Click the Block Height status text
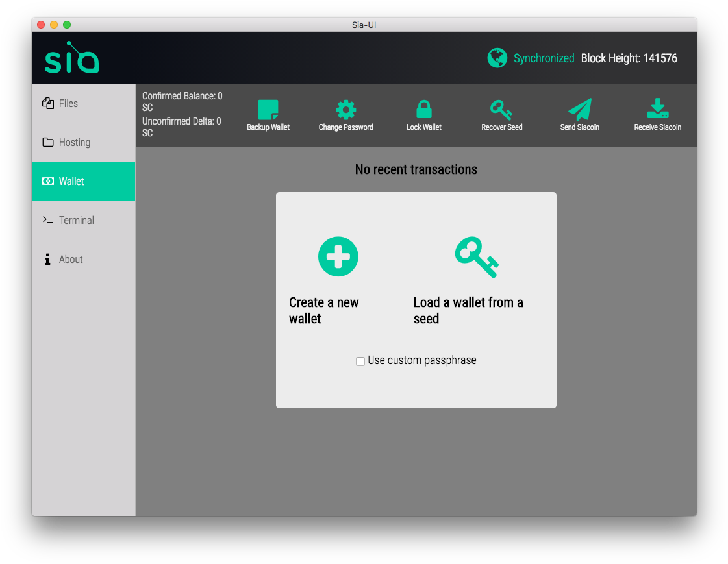 coord(629,58)
